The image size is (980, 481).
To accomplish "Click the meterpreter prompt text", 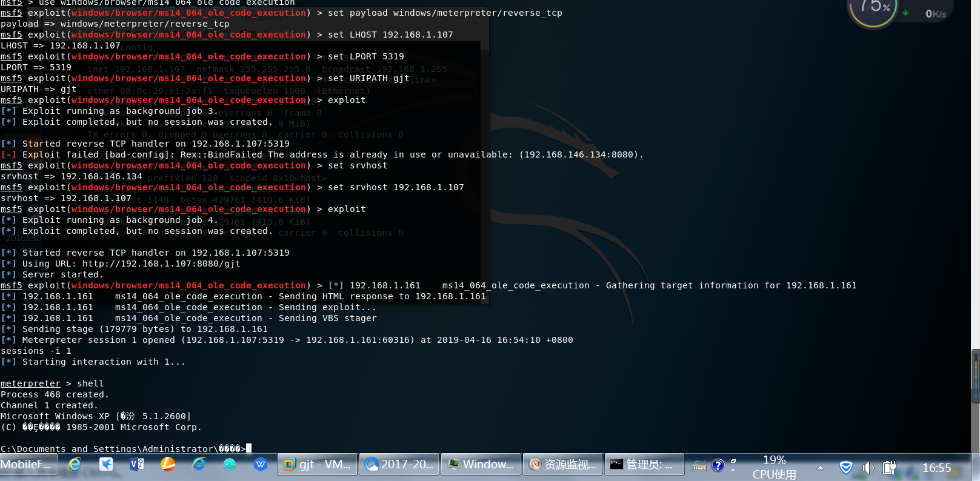I will tap(30, 383).
